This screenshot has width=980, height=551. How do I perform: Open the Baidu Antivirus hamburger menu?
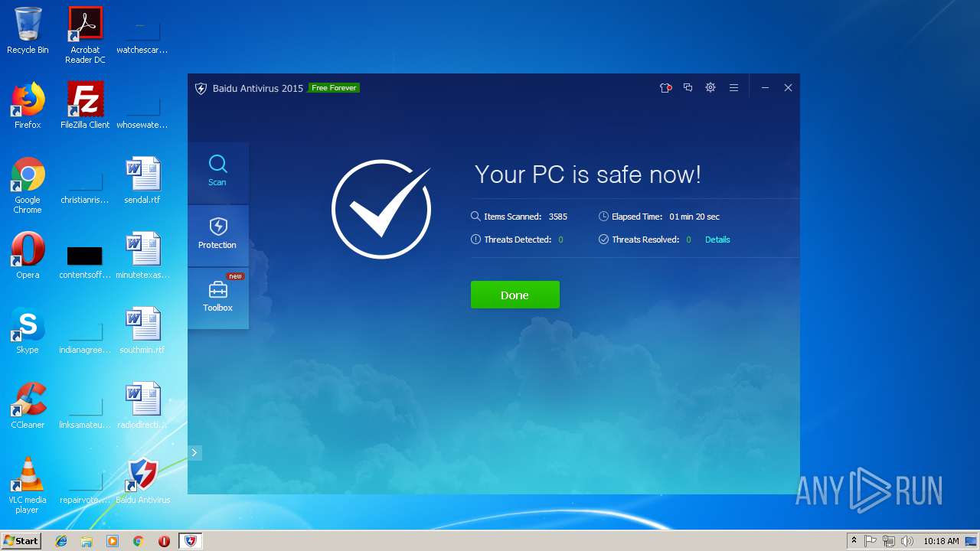click(733, 88)
